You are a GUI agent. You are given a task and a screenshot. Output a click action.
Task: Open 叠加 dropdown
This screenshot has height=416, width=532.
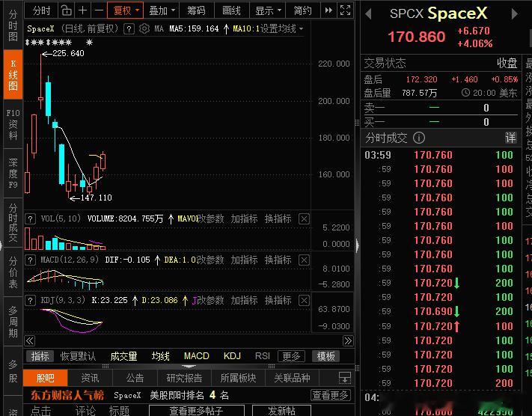[162, 10]
